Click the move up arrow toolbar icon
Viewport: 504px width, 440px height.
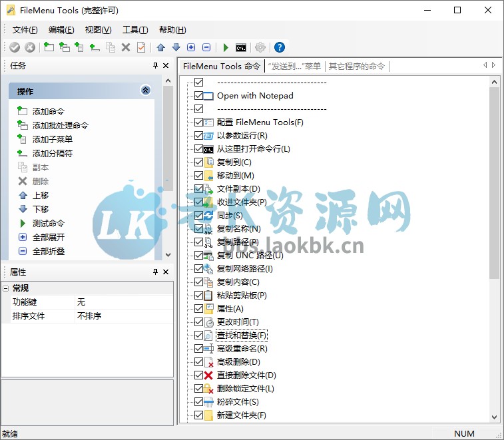[160, 47]
